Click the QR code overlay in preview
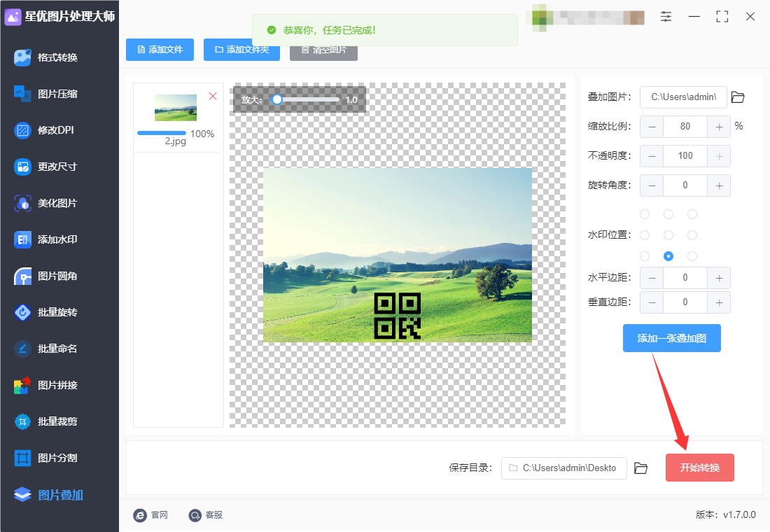The width and height of the screenshot is (770, 532). [398, 316]
